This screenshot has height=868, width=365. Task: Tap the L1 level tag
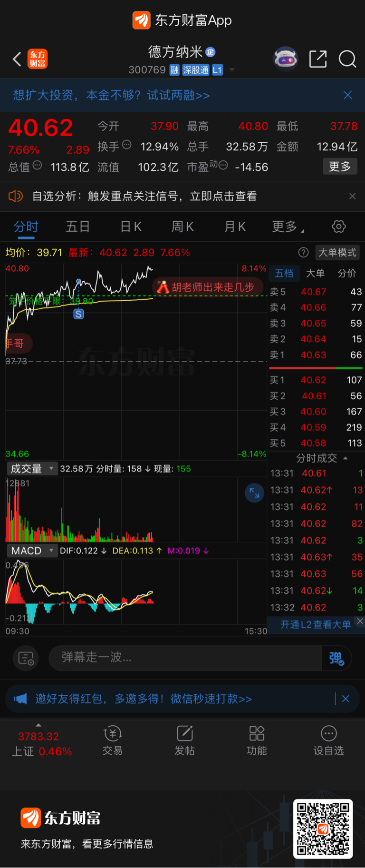217,70
